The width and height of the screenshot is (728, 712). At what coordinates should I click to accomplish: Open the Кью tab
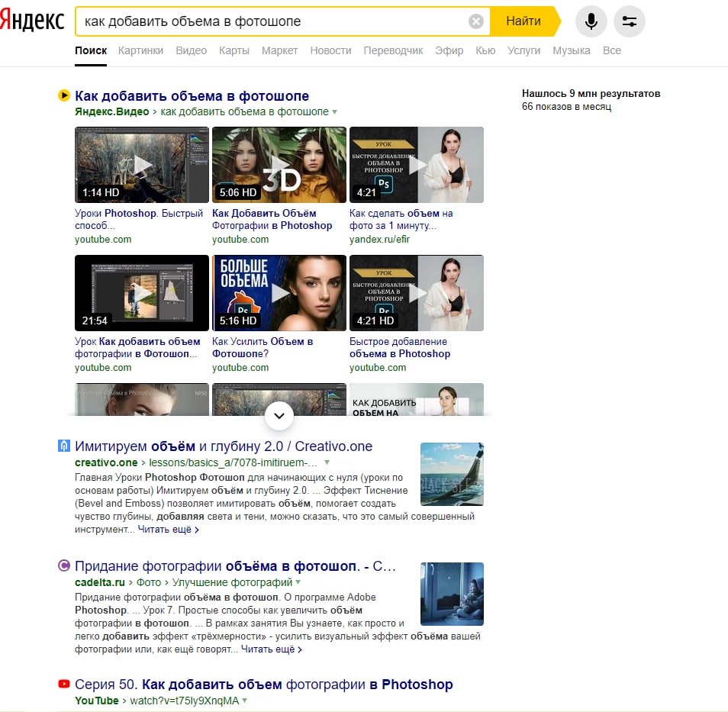click(x=485, y=50)
